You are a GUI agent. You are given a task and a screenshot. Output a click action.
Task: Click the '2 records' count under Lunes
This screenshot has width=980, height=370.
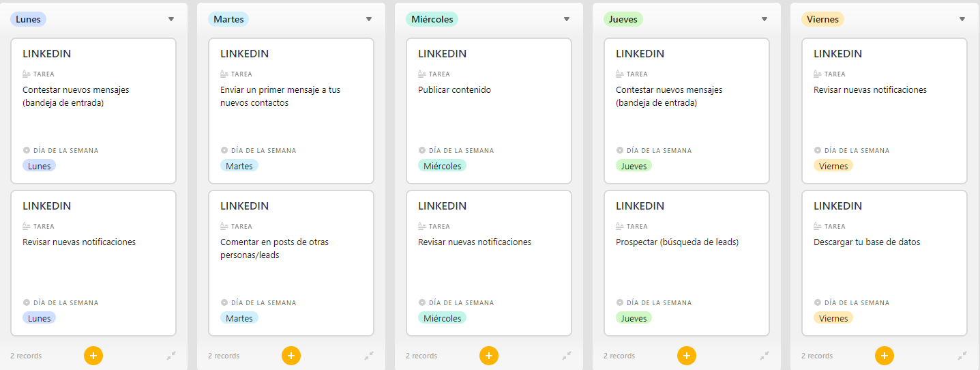click(x=26, y=356)
